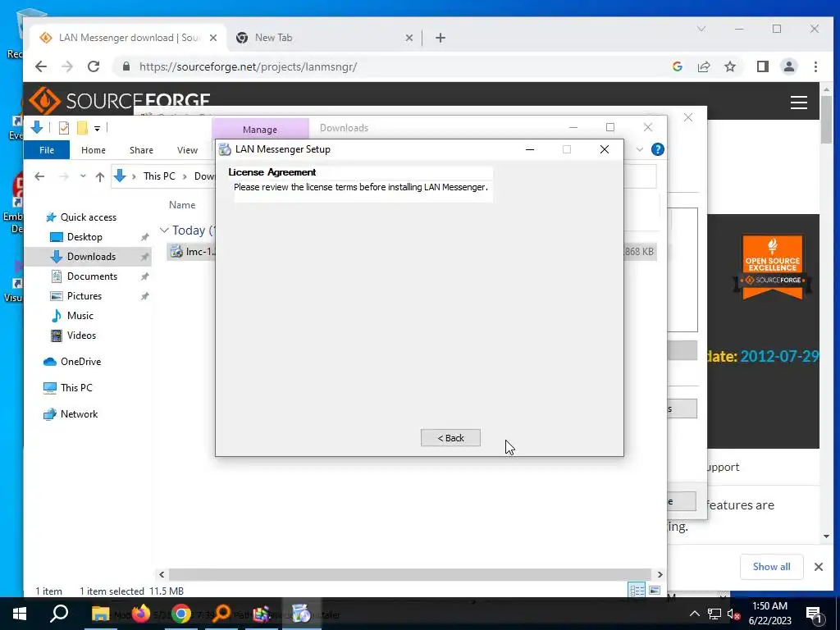Screen dimensions: 840x630
Task: Collapse the Today group in file list
Action: (x=164, y=231)
